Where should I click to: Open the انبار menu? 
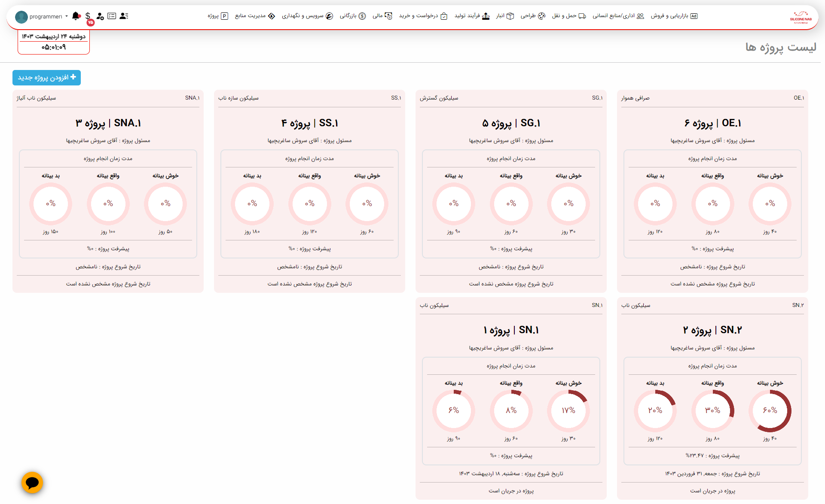pyautogui.click(x=505, y=16)
